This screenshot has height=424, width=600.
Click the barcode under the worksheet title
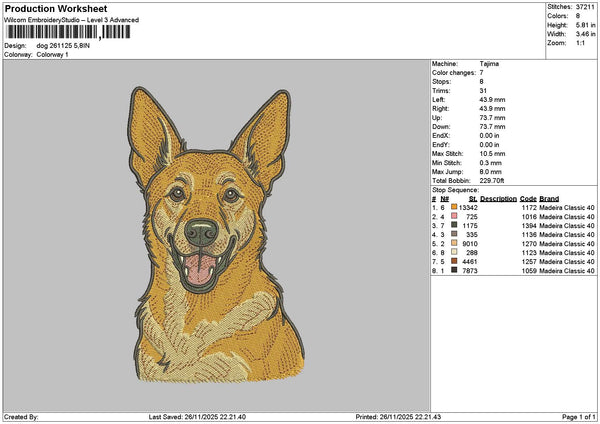[x=67, y=32]
